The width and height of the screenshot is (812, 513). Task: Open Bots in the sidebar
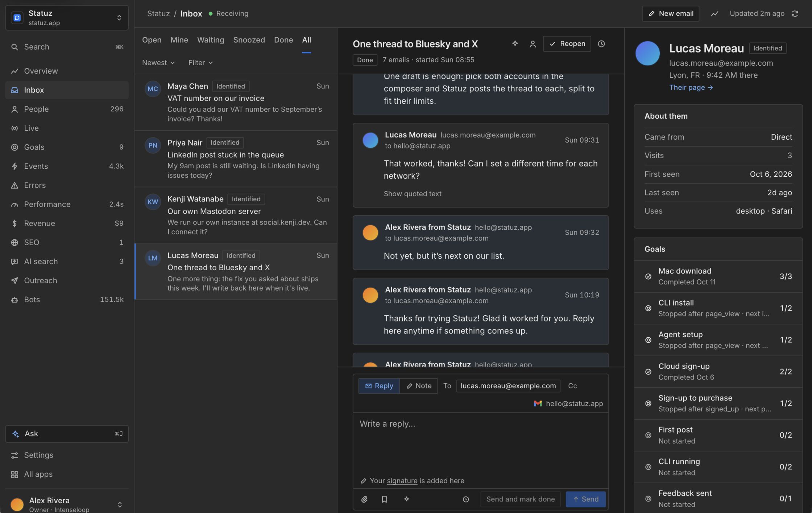click(67, 300)
